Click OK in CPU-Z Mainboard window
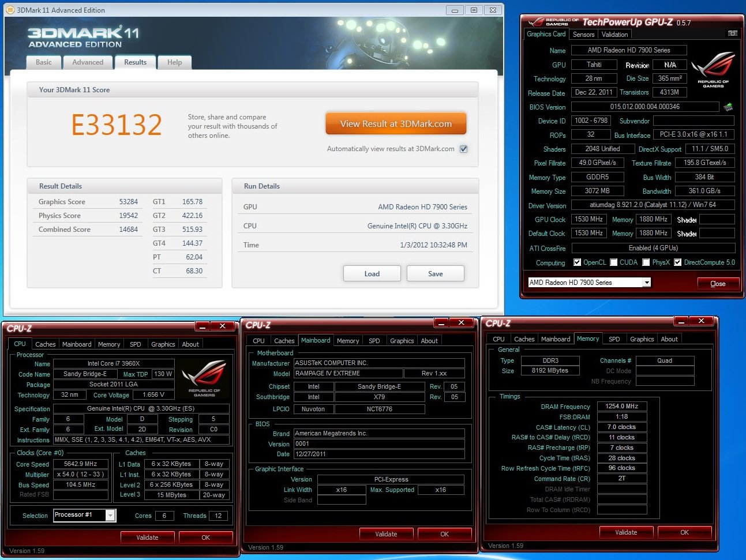The image size is (746, 560). 444,534
